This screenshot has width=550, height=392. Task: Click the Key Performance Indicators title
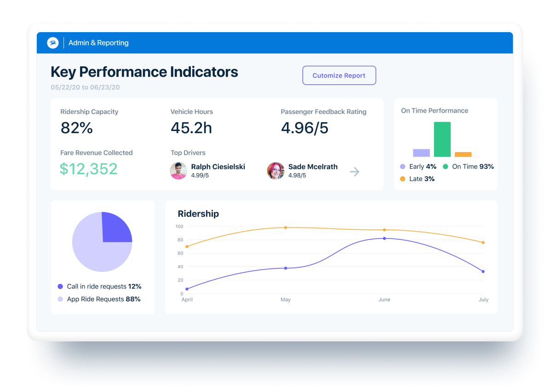(144, 72)
